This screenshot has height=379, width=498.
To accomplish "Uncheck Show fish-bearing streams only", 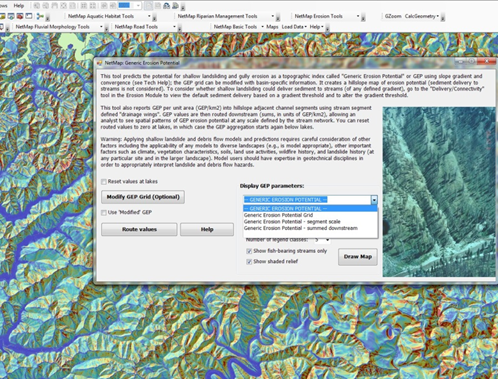I will point(249,251).
